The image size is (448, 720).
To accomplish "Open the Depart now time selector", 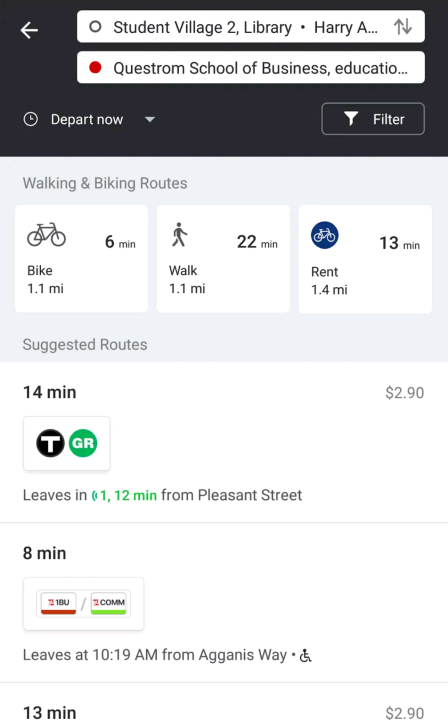I will [89, 119].
